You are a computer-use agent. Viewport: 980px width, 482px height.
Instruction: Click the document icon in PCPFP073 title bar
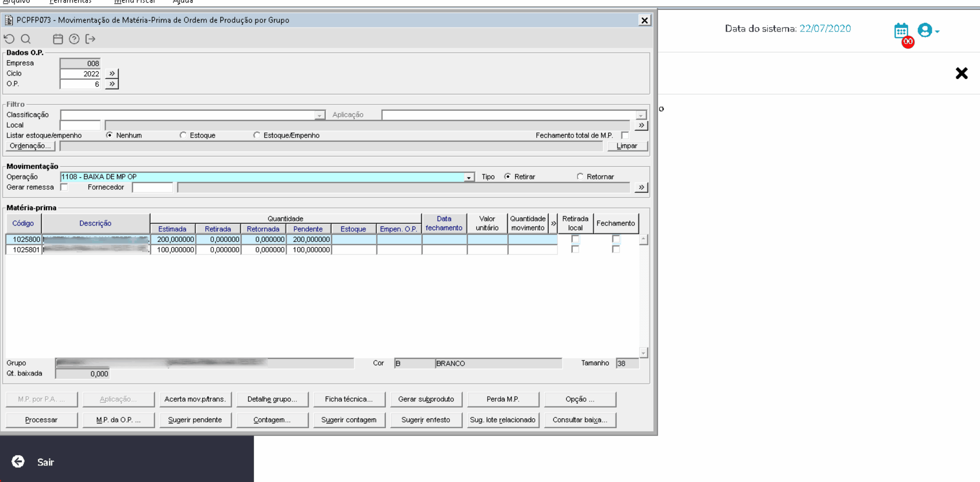(x=9, y=20)
